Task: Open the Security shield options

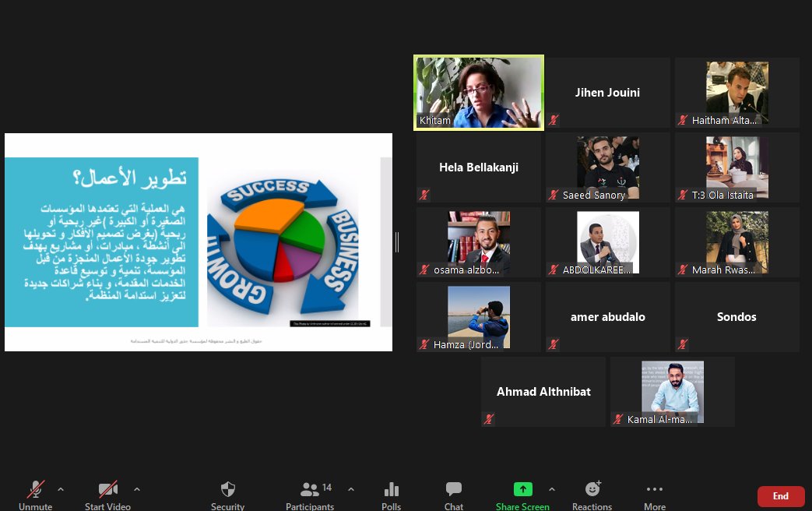Action: (x=228, y=490)
